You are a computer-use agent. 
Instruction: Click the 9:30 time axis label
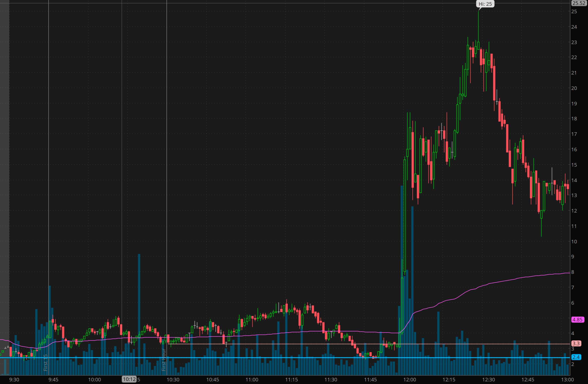14,380
